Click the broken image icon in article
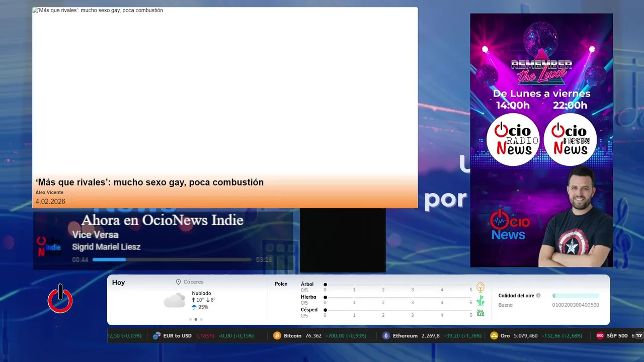The width and height of the screenshot is (644, 362). 35,10
